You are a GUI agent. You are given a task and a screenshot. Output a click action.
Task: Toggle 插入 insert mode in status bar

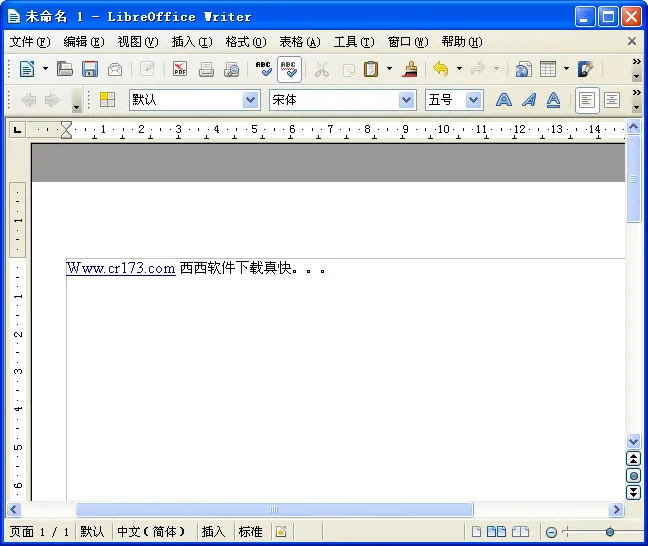coord(213,532)
